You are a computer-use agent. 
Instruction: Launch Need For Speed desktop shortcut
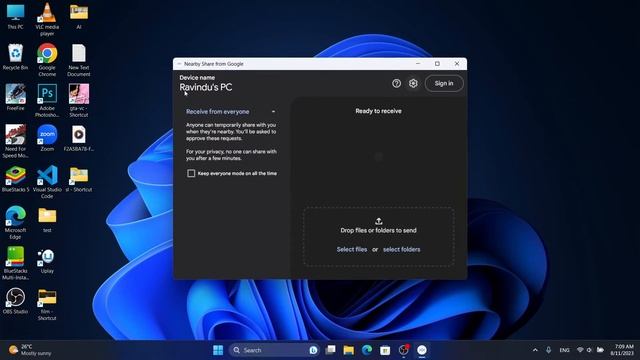(16, 141)
